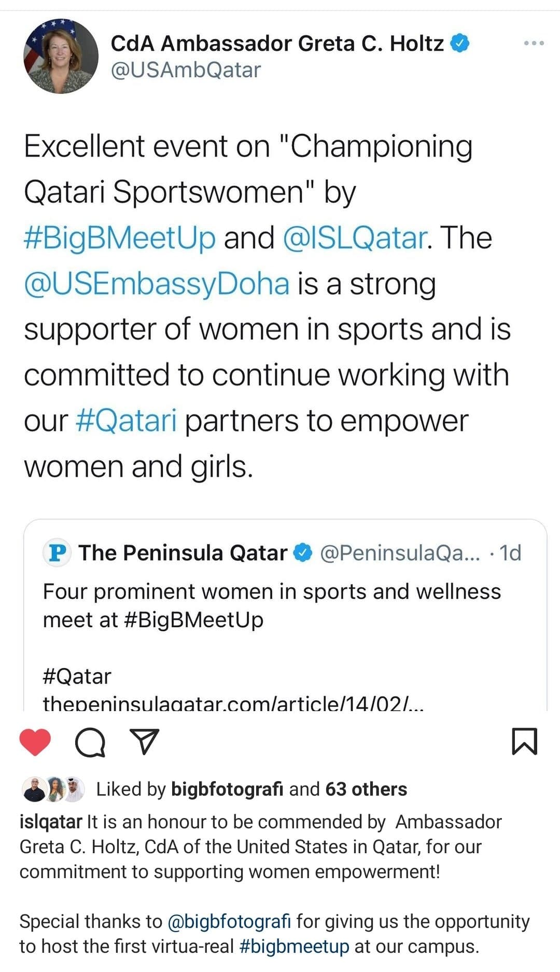Click the verified badge beside Greta C. Holtz
Screen dimensions: 560x972
pyautogui.click(x=460, y=43)
